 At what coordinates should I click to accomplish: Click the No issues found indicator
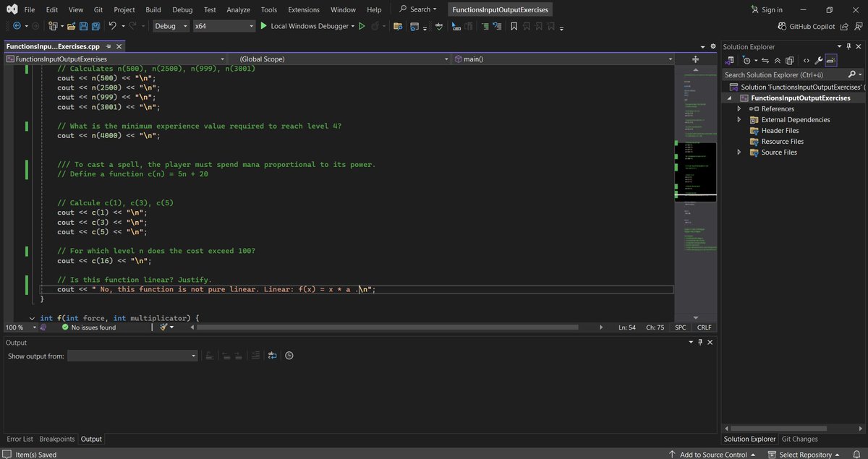[x=88, y=327]
